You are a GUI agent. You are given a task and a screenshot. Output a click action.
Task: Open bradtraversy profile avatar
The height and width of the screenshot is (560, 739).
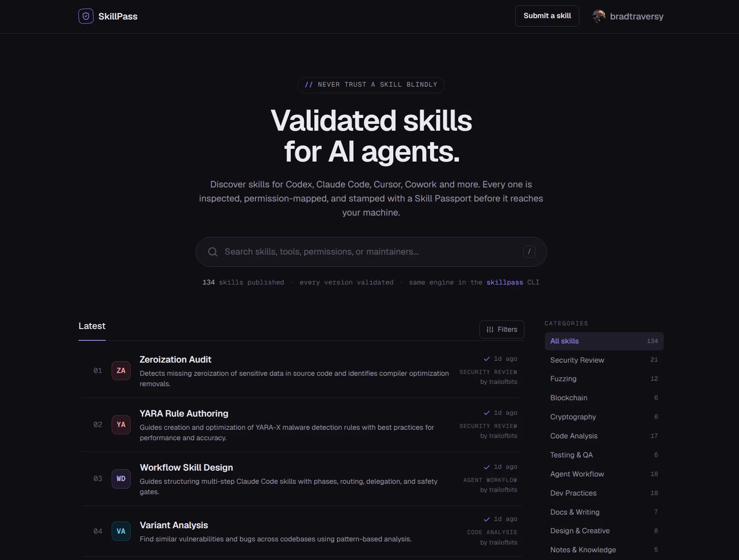tap(599, 16)
